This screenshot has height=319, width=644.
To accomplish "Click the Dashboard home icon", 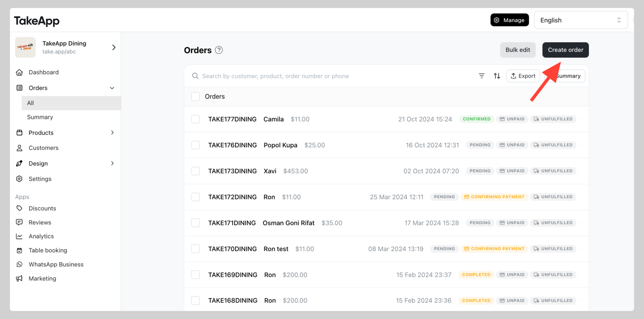I will [19, 72].
